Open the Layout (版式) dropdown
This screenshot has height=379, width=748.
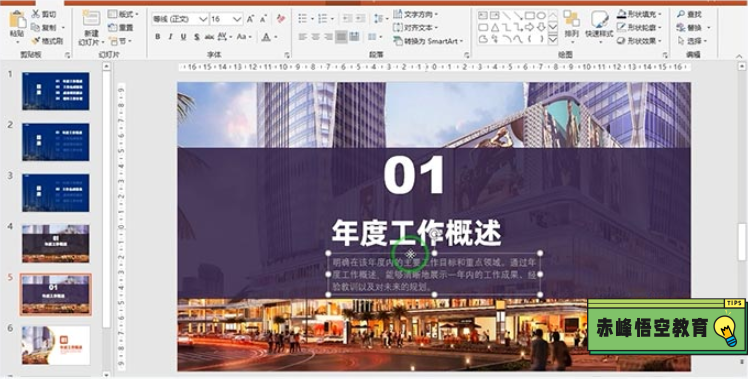tap(123, 14)
